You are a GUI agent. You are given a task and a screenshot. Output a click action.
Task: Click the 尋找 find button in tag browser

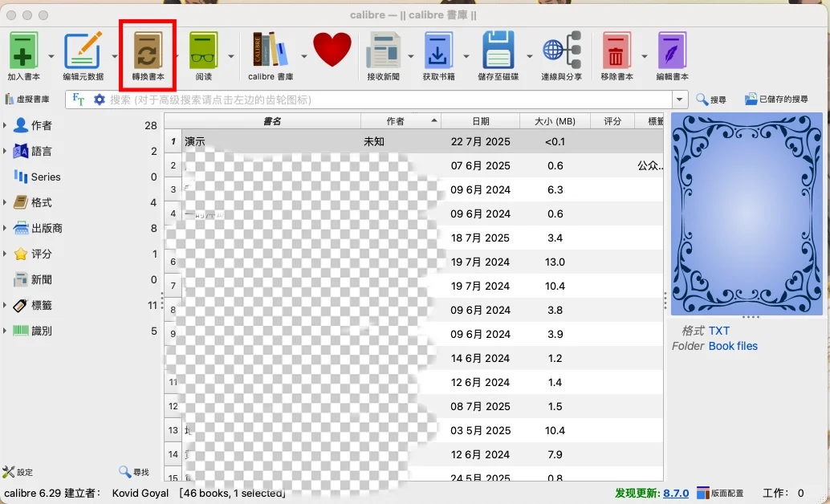tap(134, 472)
